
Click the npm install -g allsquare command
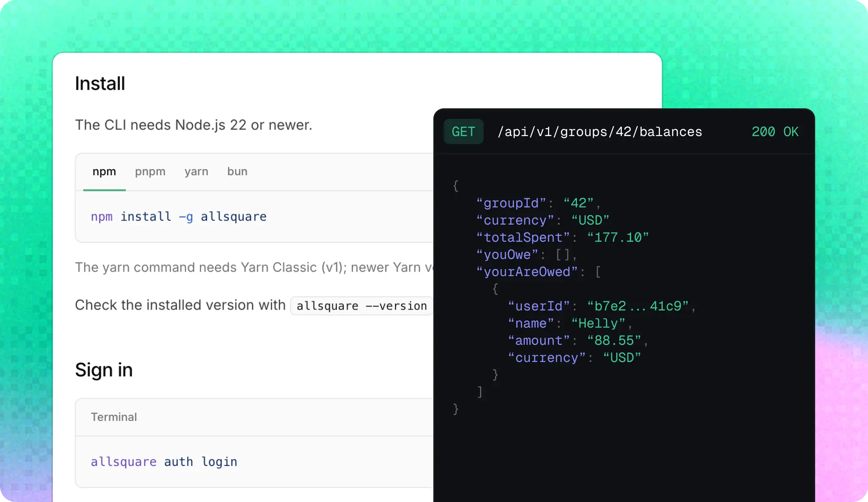coord(179,217)
